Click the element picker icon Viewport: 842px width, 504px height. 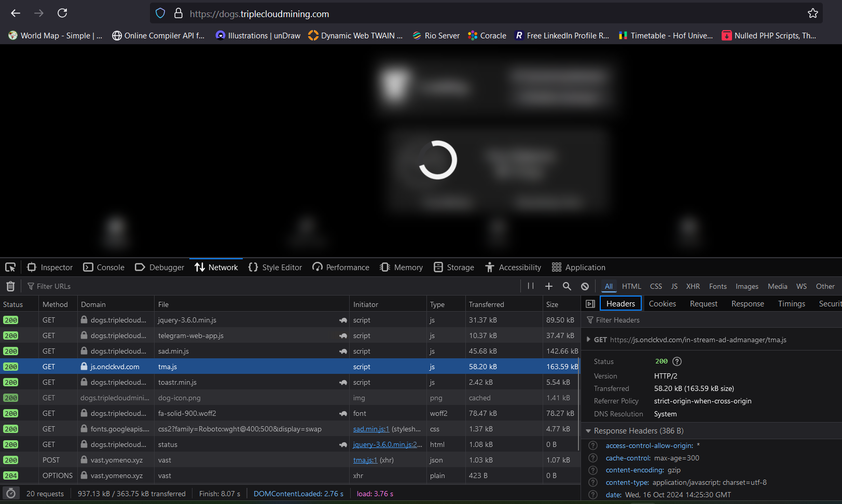click(10, 268)
